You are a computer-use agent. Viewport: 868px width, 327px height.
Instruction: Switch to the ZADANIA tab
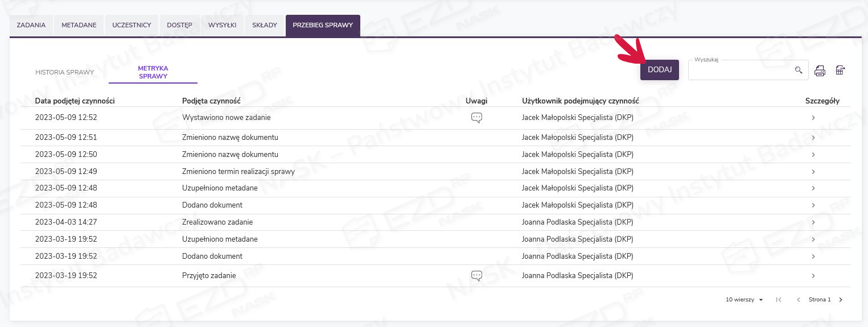31,26
